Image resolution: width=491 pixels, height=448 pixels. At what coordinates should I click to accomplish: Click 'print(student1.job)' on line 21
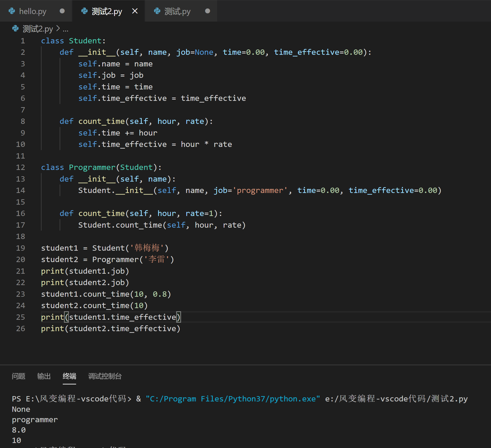[x=85, y=271]
